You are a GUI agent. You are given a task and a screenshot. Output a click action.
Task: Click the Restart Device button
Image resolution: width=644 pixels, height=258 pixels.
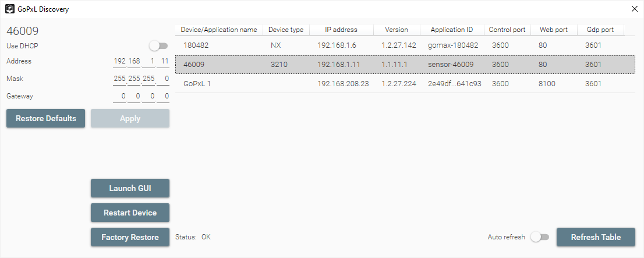[x=130, y=213]
